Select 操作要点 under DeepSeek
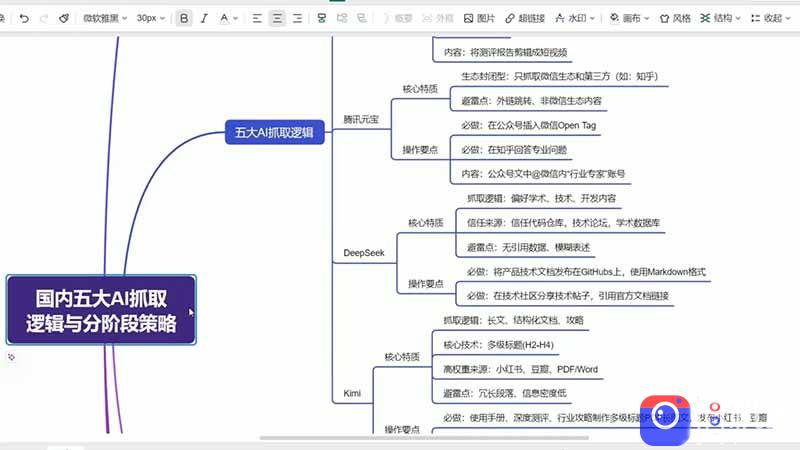Image resolution: width=800 pixels, height=450 pixels. coord(426,284)
